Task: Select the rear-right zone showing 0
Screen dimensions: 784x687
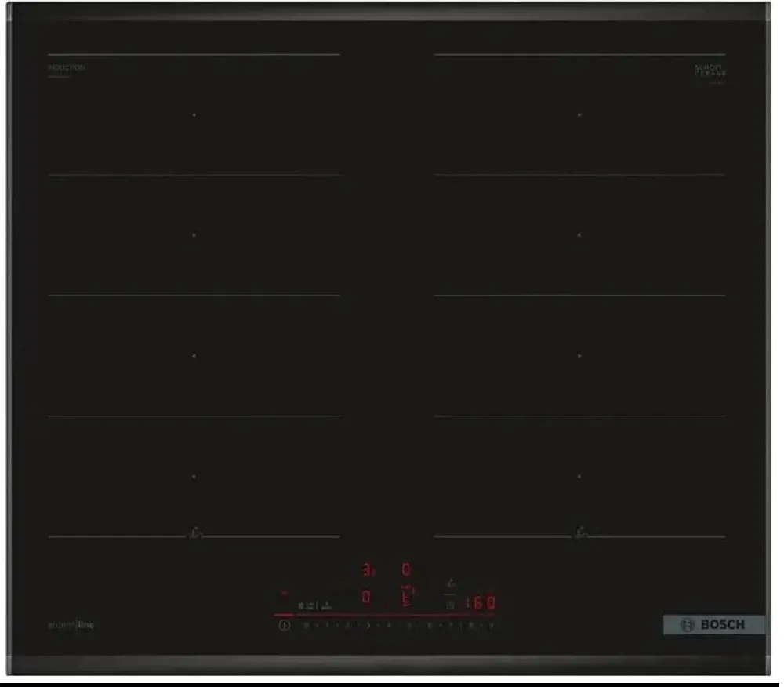Action: pyautogui.click(x=406, y=569)
